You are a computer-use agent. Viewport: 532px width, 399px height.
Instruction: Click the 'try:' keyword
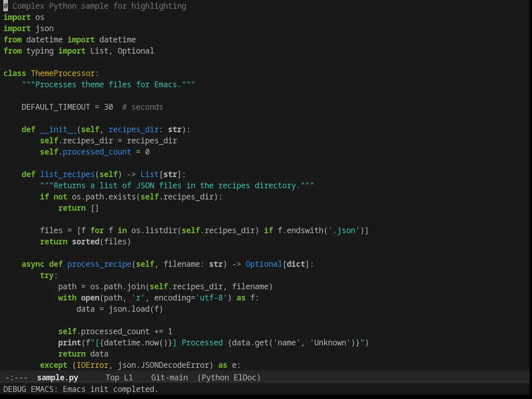(49, 275)
